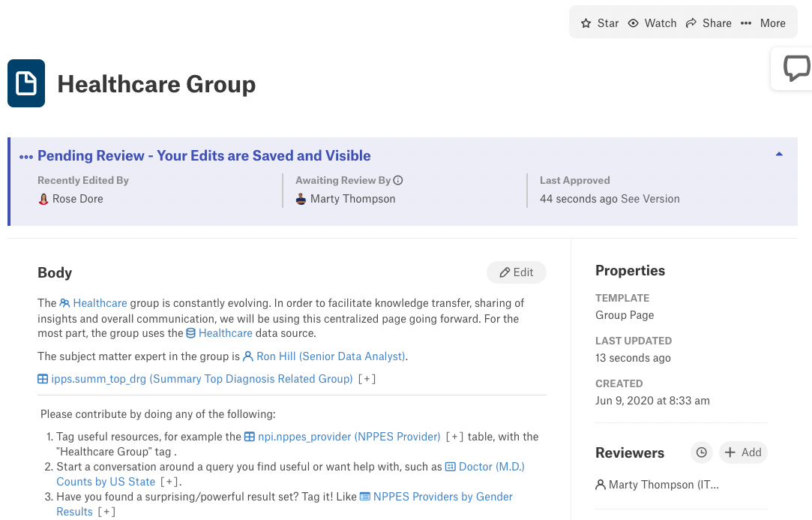
Task: Click the Awaiting Review By info icon
Action: coord(397,180)
